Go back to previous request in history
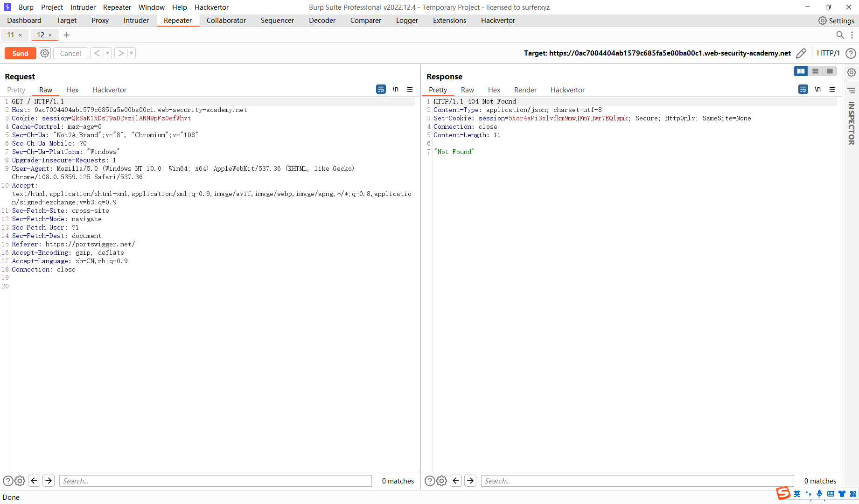The image size is (859, 504). tap(97, 53)
